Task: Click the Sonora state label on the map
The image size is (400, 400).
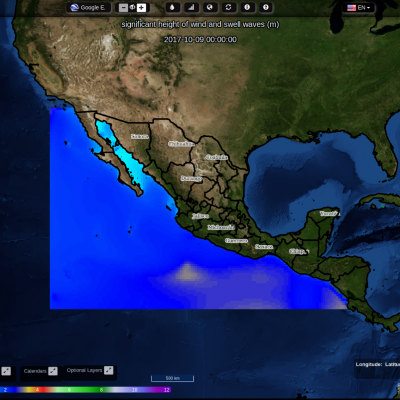Action: pos(140,136)
